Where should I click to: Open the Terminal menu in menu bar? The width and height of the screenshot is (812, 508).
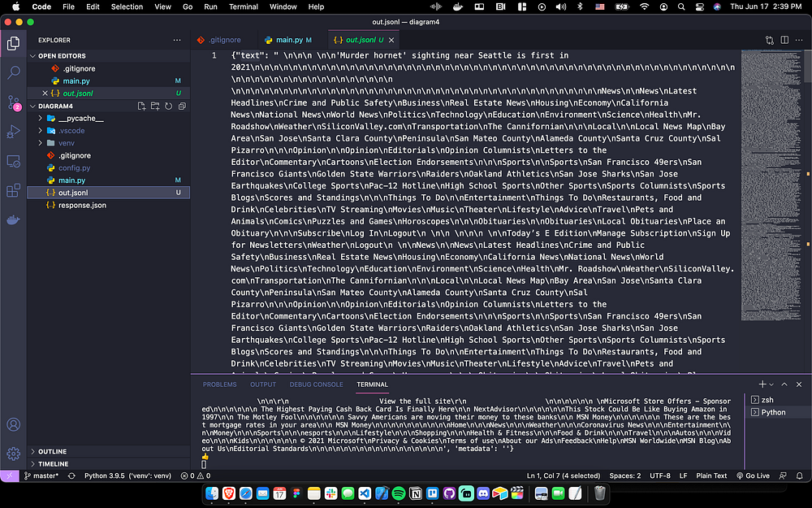point(244,7)
